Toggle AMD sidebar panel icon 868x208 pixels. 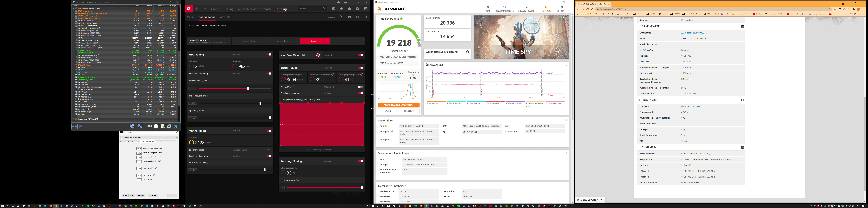tap(366, 9)
